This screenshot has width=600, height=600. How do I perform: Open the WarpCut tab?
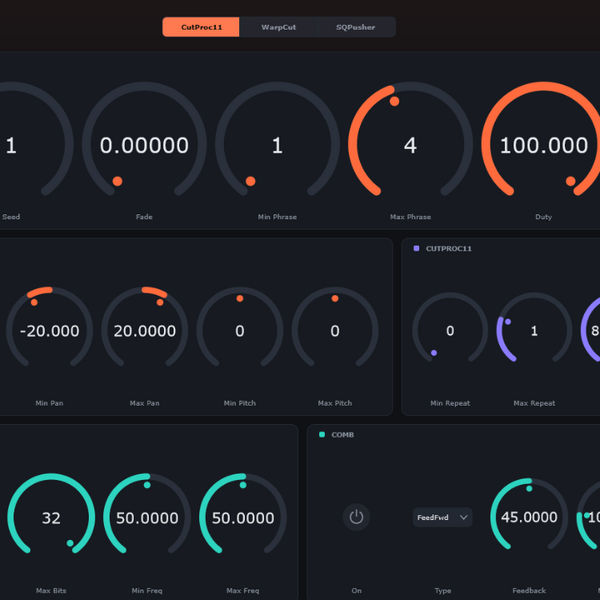click(x=279, y=27)
